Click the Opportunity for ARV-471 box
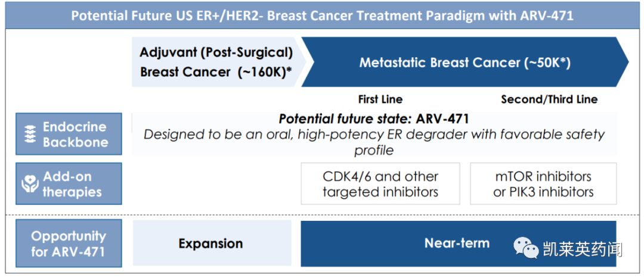 coord(69,243)
